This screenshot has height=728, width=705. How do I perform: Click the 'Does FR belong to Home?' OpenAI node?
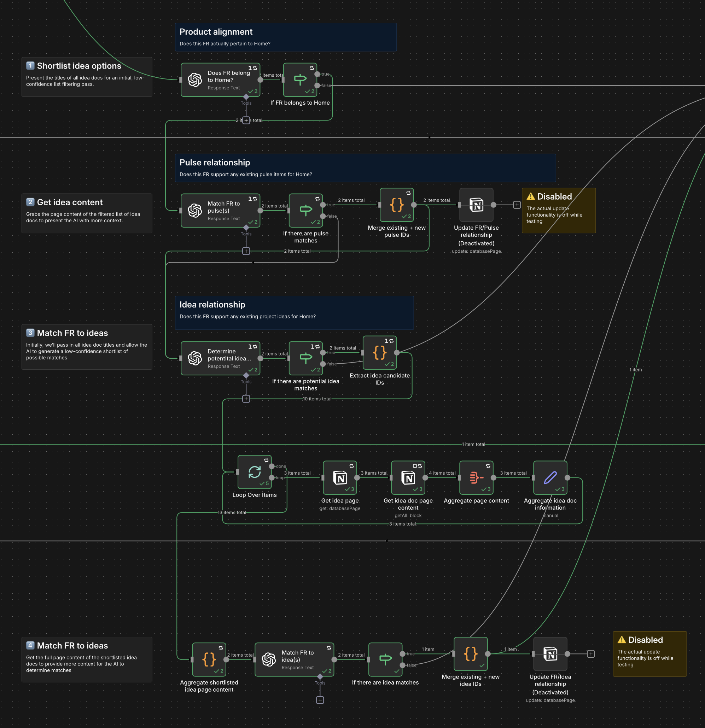click(220, 80)
